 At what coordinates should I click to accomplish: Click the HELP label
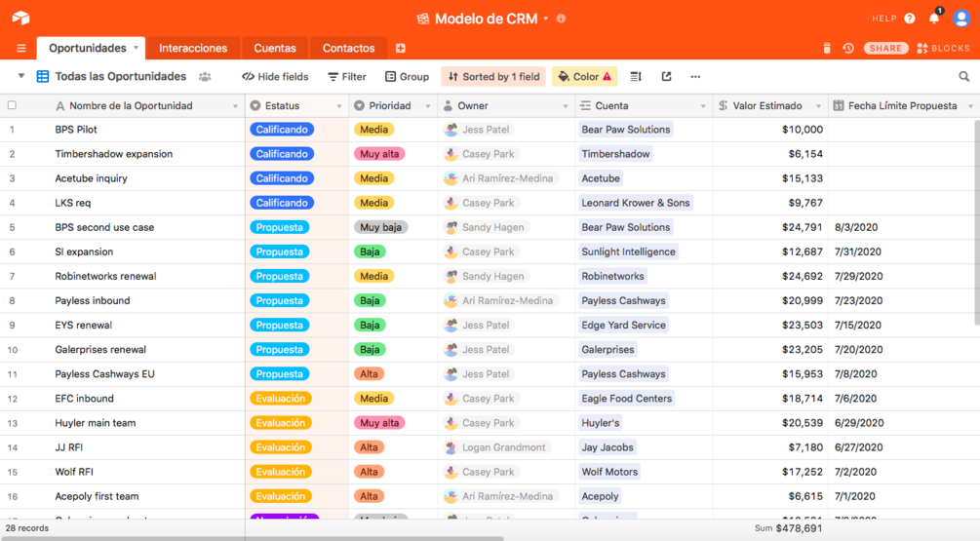884,19
